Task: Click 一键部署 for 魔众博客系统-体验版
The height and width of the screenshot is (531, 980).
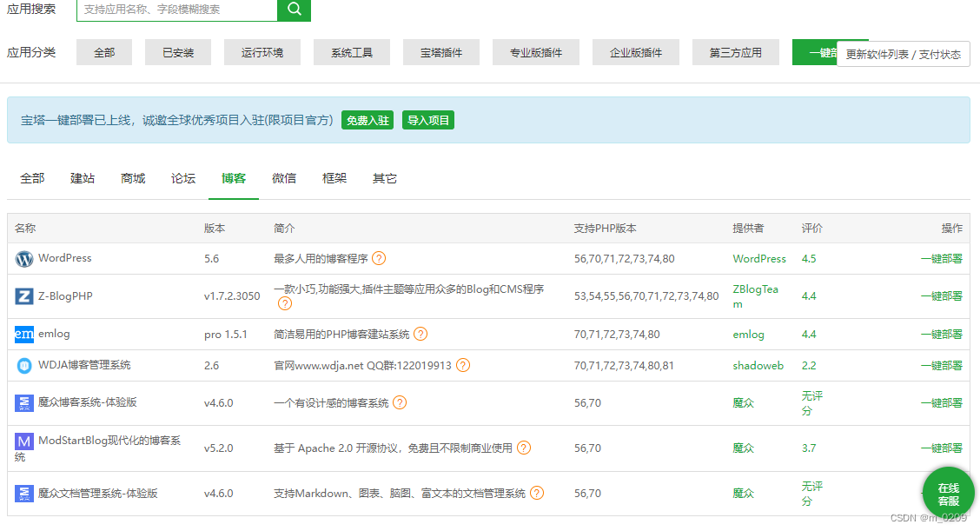Action: [x=941, y=402]
